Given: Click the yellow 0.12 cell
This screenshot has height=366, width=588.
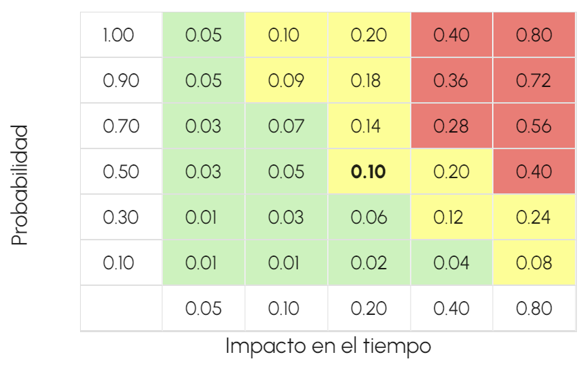Looking at the screenshot, I should [x=451, y=218].
